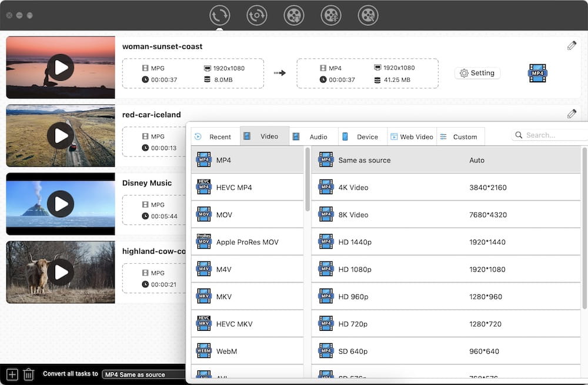Viewport: 588px width, 385px height.
Task: Select M4V format
Action: [x=247, y=269]
